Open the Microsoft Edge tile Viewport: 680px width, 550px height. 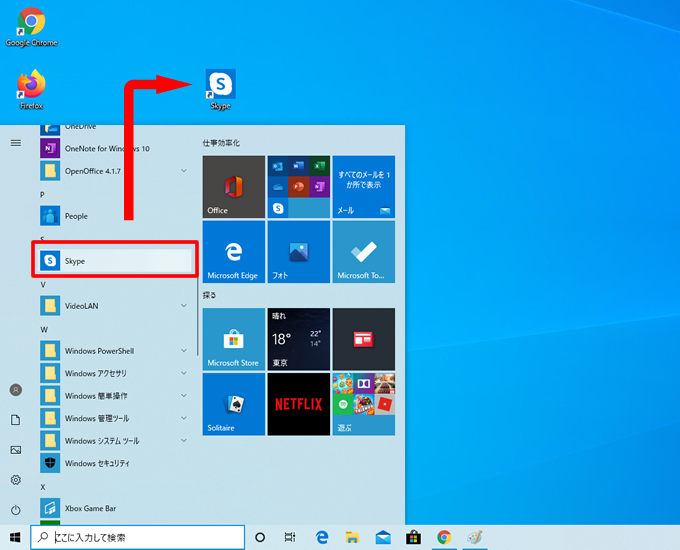[x=234, y=252]
